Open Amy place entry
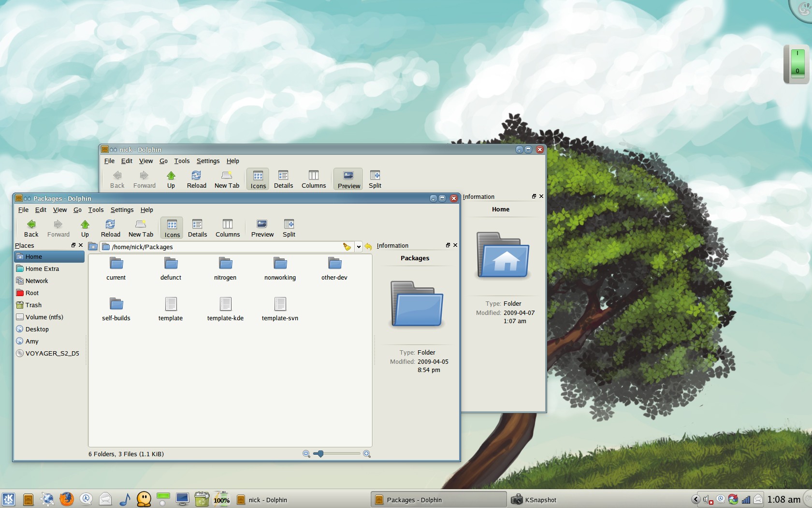 49,341
